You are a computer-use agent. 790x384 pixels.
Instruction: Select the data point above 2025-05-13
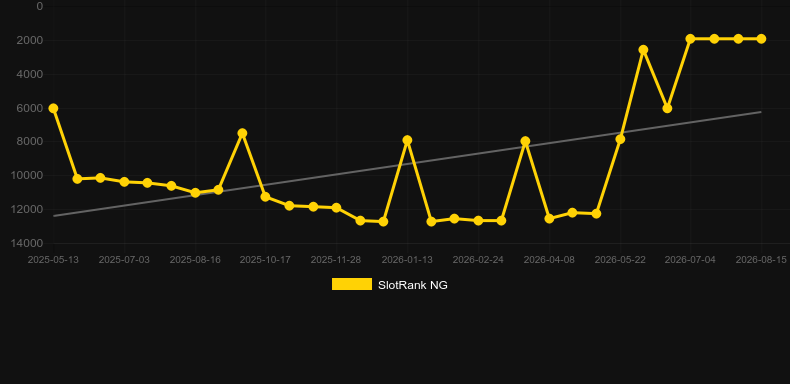pos(53,108)
